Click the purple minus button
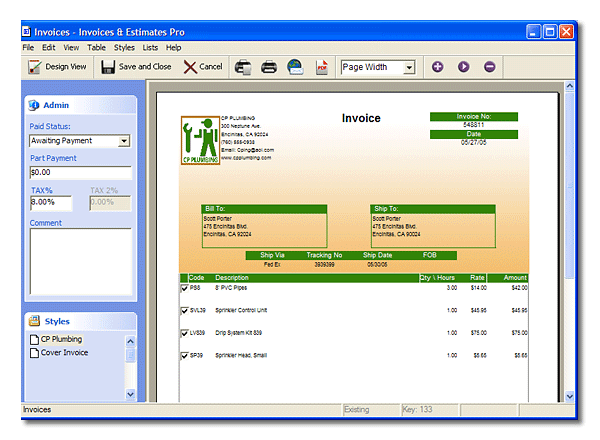 point(490,67)
